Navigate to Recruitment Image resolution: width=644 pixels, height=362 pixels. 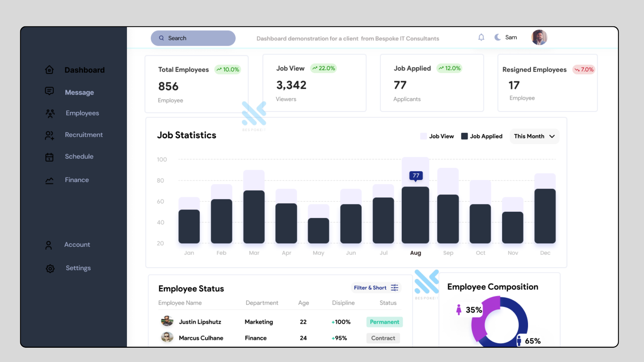click(x=84, y=135)
